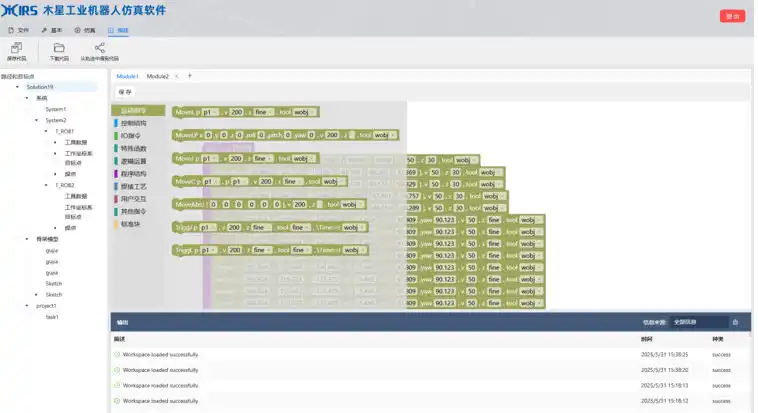Image resolution: width=758 pixels, height=413 pixels.
Task: Click the share icon for generating code from trajectory
Action: tap(99, 47)
